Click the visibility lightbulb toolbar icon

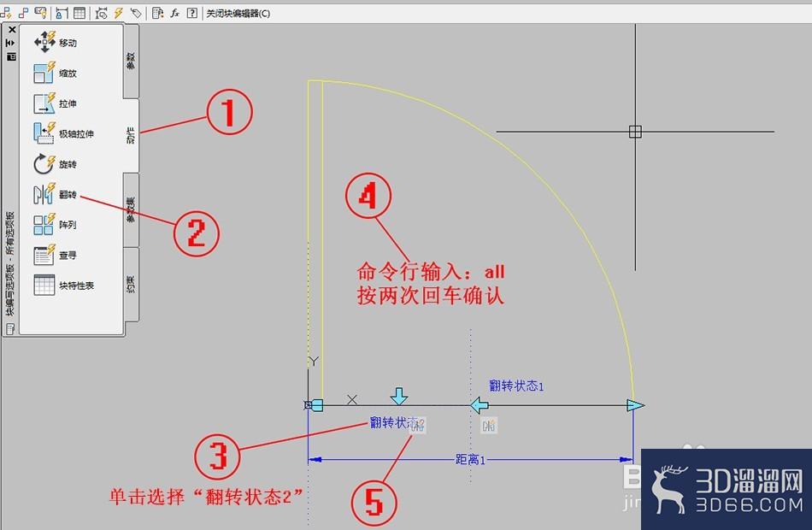pyautogui.click(x=40, y=13)
